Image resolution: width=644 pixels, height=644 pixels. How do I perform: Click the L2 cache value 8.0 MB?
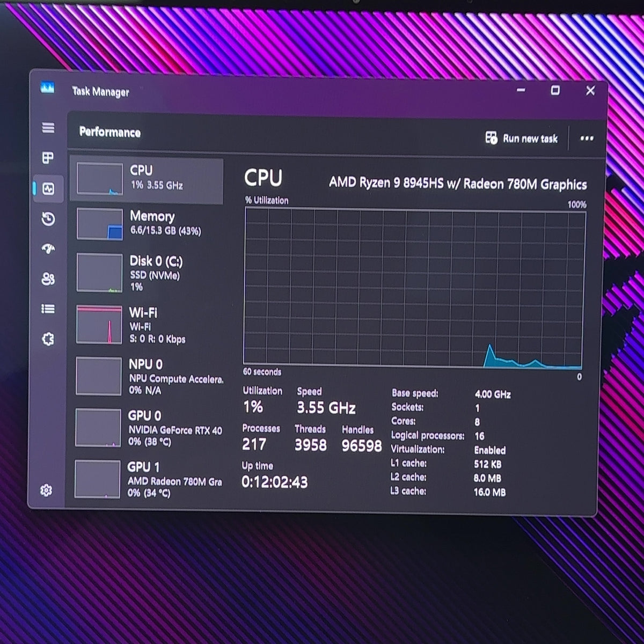pyautogui.click(x=487, y=478)
